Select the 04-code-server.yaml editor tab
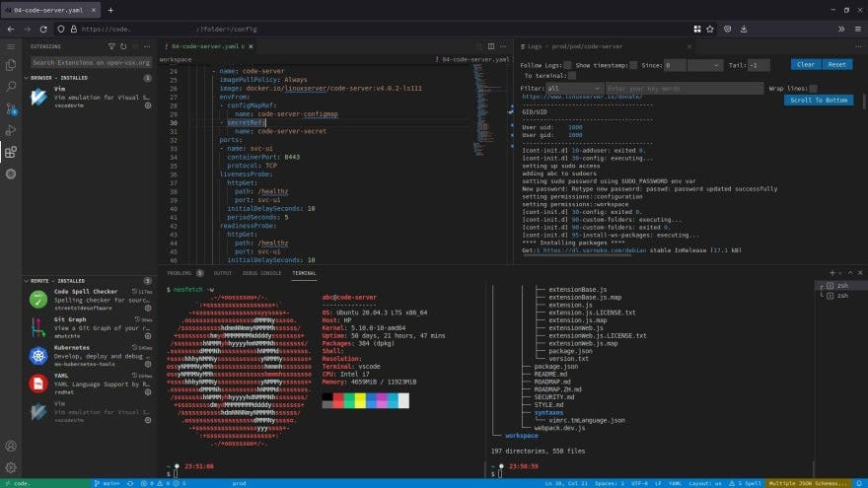 [x=207, y=46]
